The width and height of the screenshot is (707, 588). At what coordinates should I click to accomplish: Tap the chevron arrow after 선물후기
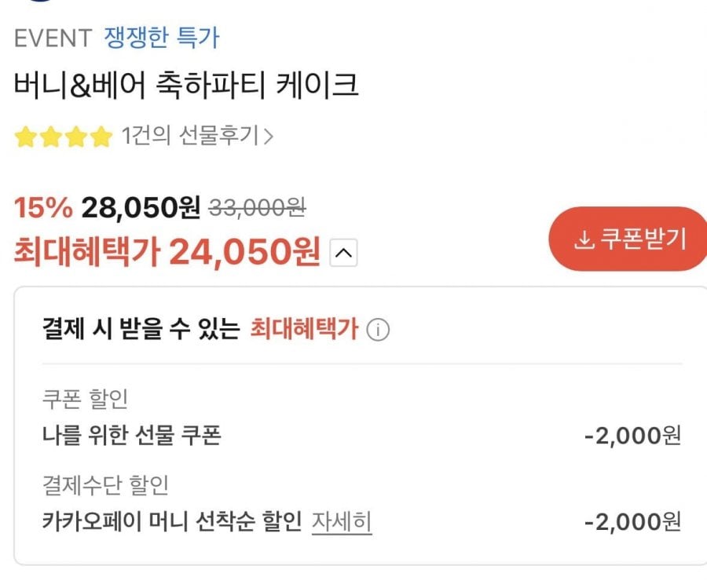coord(269,137)
